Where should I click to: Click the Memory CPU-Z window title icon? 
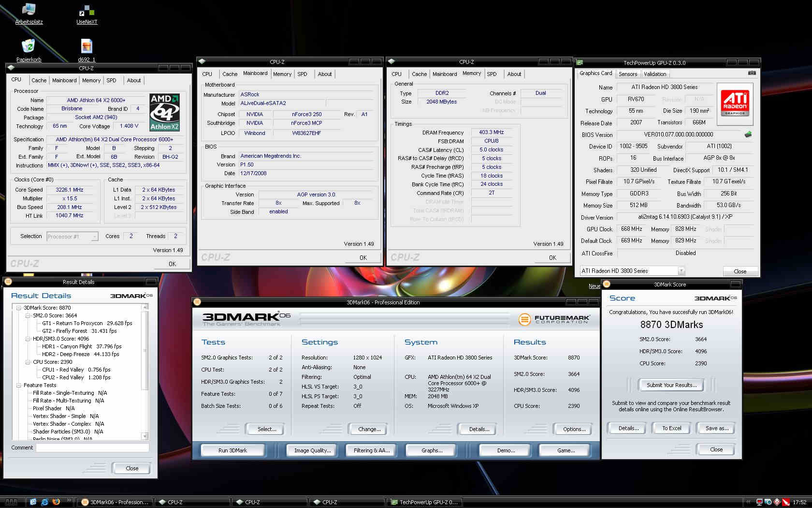[x=391, y=61]
